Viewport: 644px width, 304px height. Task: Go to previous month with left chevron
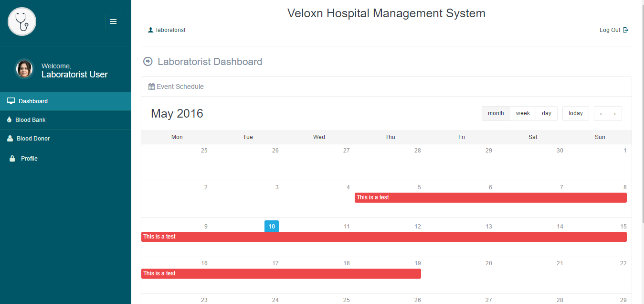pos(601,114)
